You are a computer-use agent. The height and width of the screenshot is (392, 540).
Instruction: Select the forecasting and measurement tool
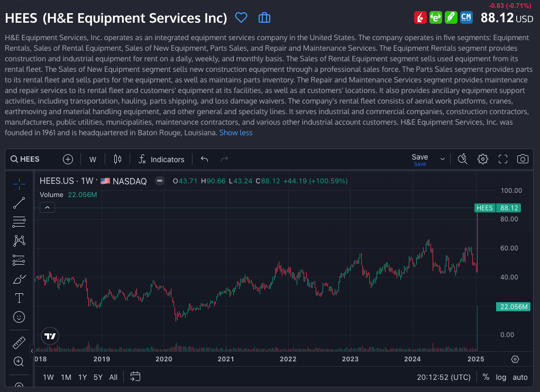point(19,260)
